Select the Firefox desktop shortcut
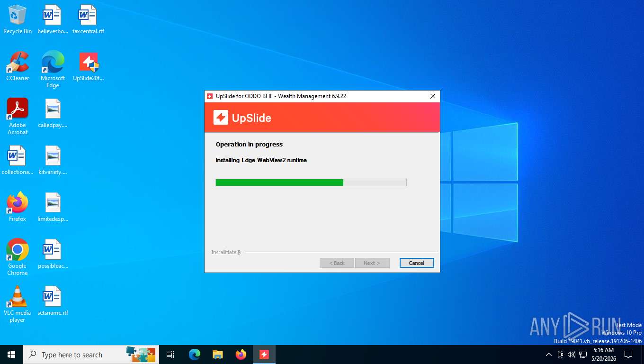This screenshot has height=364, width=644. pos(18,207)
